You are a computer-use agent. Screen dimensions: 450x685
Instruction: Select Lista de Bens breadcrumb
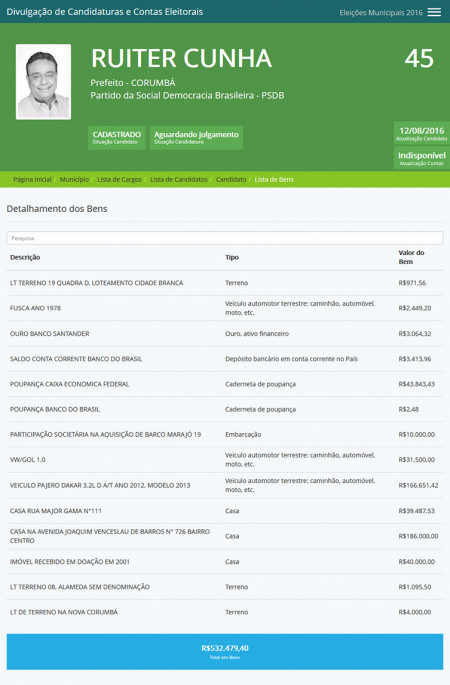(x=274, y=180)
